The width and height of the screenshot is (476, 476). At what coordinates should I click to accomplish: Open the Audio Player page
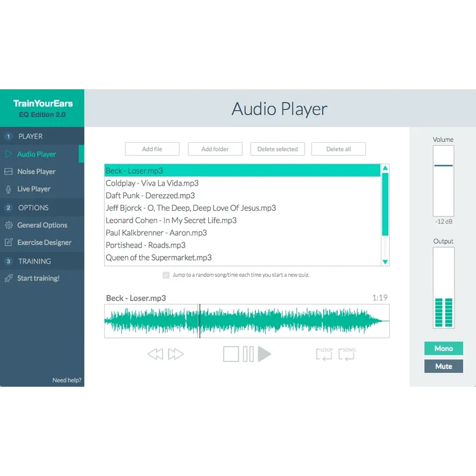tap(42, 154)
